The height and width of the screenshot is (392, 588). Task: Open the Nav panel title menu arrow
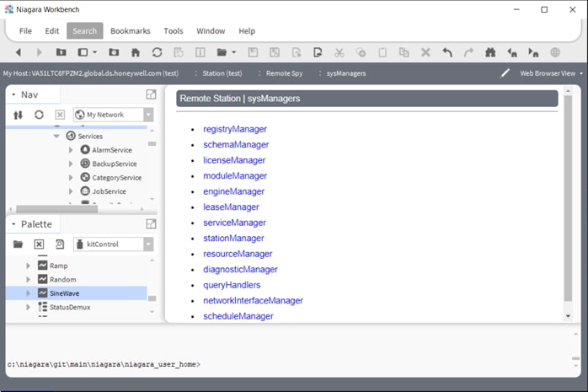pos(13,94)
